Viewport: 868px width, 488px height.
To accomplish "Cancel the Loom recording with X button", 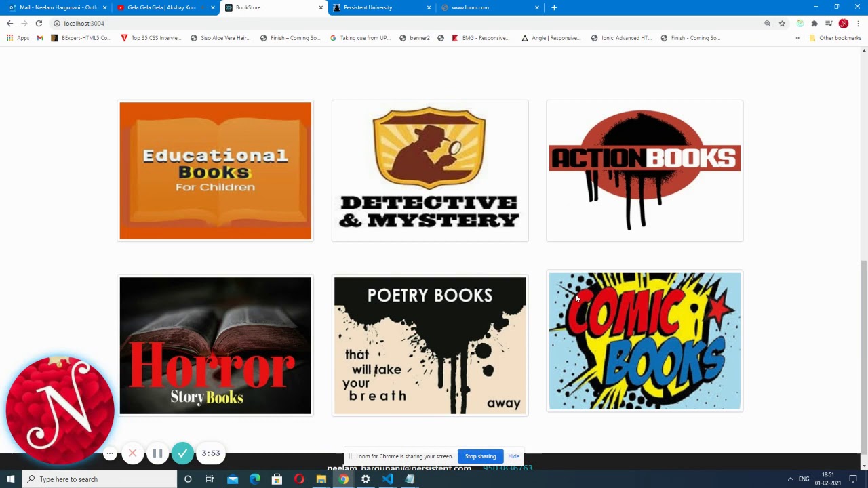I will [x=133, y=453].
